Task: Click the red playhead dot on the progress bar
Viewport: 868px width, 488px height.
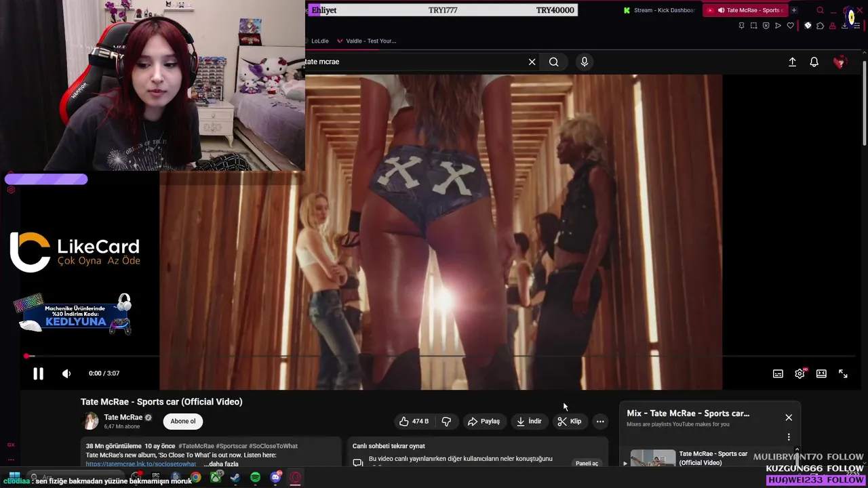Action: [x=26, y=356]
